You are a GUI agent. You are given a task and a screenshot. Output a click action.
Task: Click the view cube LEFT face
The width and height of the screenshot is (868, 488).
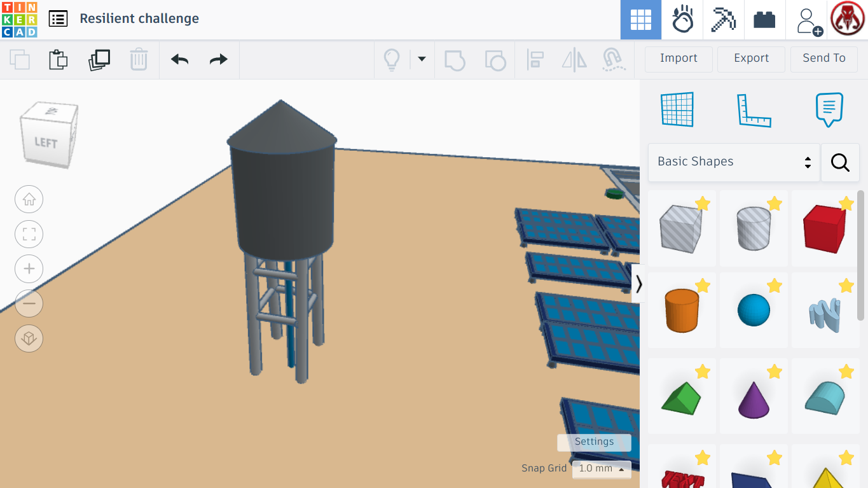click(46, 143)
